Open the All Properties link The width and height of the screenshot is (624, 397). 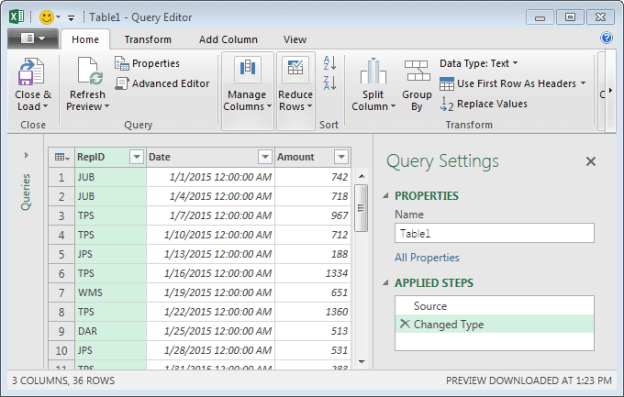coord(427,257)
